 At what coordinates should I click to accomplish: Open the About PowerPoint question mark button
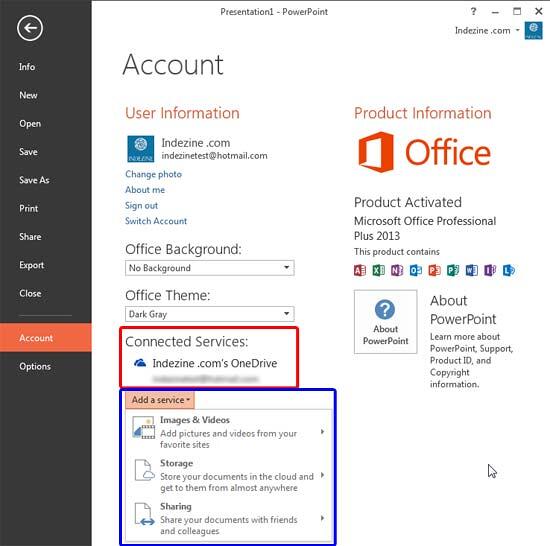(385, 321)
